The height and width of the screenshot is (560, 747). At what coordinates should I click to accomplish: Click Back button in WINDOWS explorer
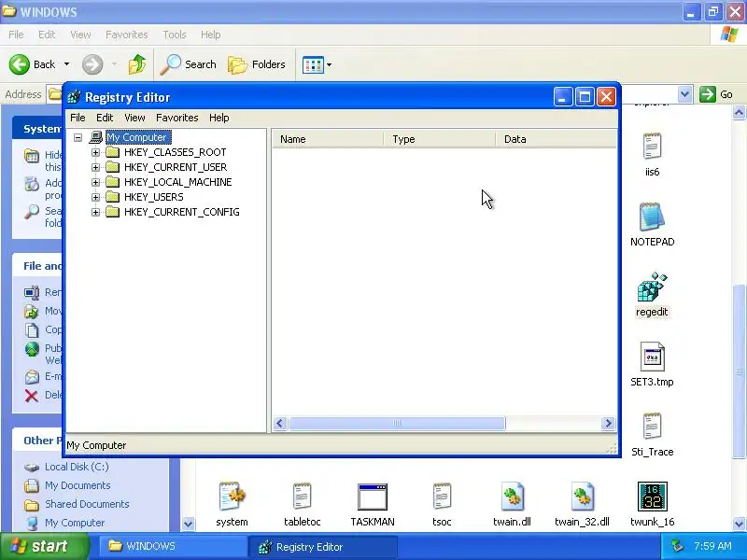point(32,64)
